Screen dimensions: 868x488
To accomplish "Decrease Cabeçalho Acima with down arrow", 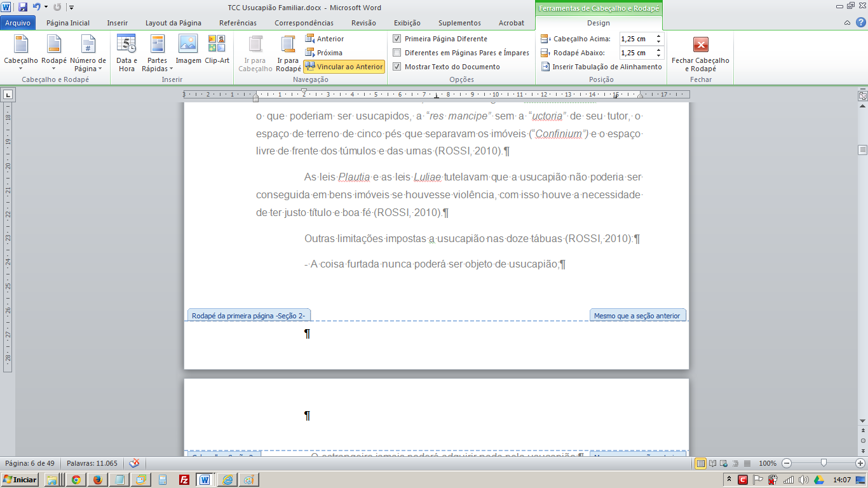I will [659, 42].
